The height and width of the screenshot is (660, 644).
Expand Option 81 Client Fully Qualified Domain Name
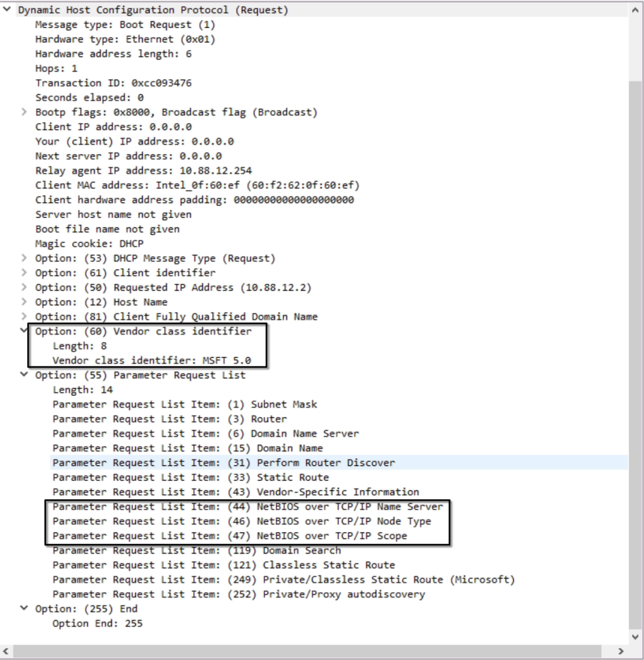[x=24, y=316]
